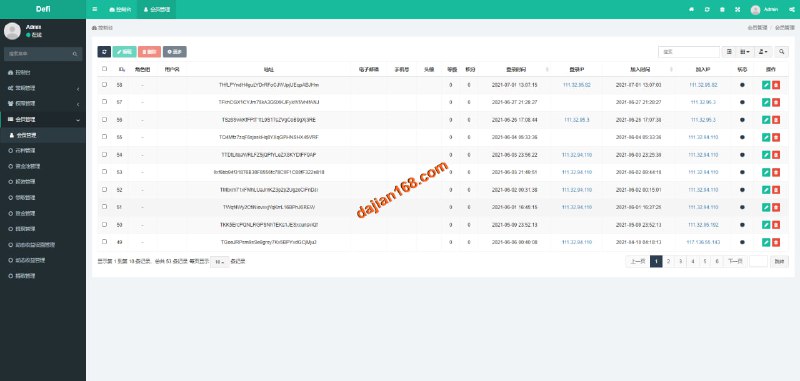The width and height of the screenshot is (800, 381).
Task: Edit row 54 with green pencil icon
Action: click(766, 155)
